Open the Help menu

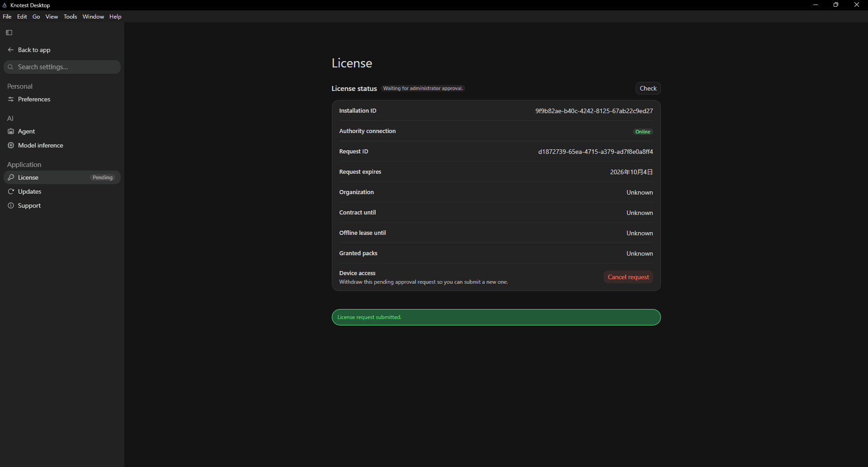115,17
